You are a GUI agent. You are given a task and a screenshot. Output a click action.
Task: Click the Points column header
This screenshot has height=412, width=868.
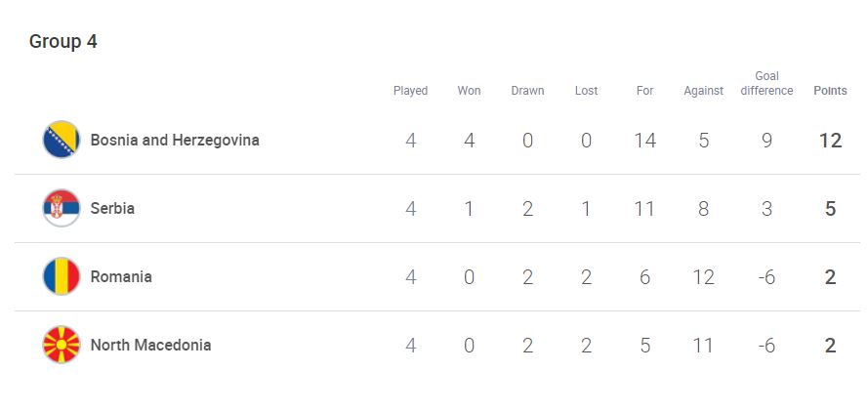[830, 91]
